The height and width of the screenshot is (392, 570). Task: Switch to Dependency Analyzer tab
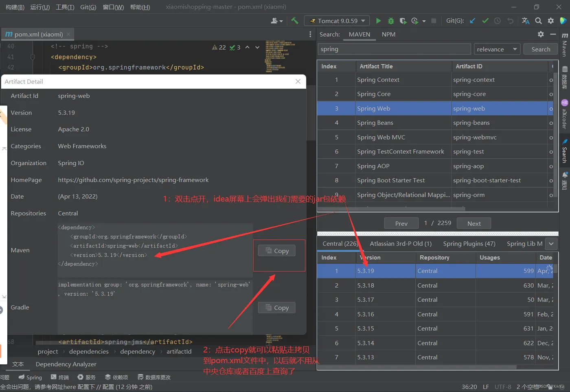click(66, 364)
